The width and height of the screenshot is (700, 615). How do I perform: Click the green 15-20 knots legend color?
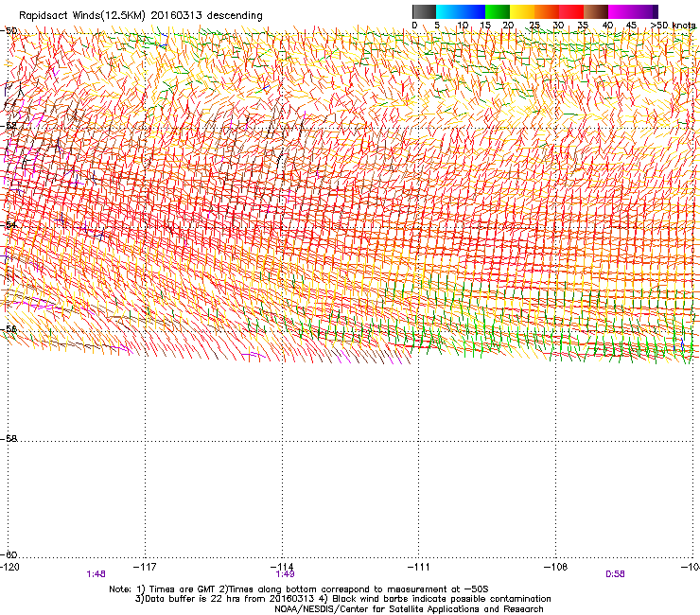click(x=498, y=11)
